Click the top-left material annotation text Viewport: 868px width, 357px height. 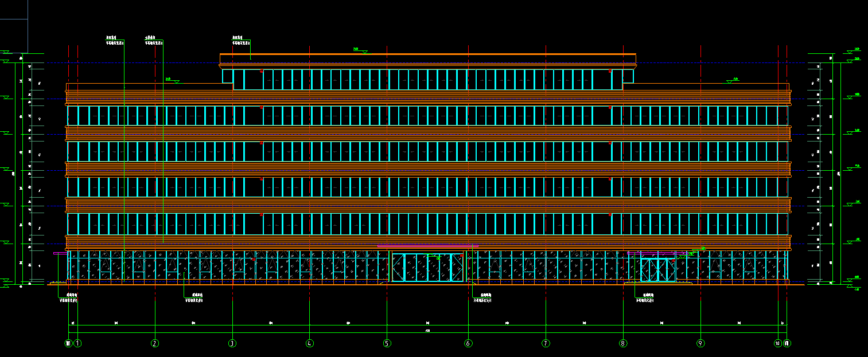point(115,40)
